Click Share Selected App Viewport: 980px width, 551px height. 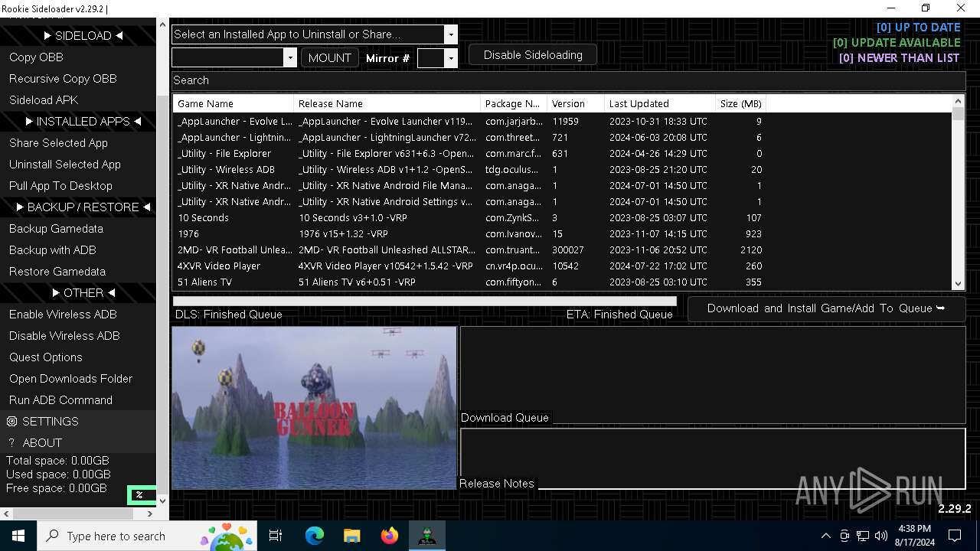click(78, 142)
